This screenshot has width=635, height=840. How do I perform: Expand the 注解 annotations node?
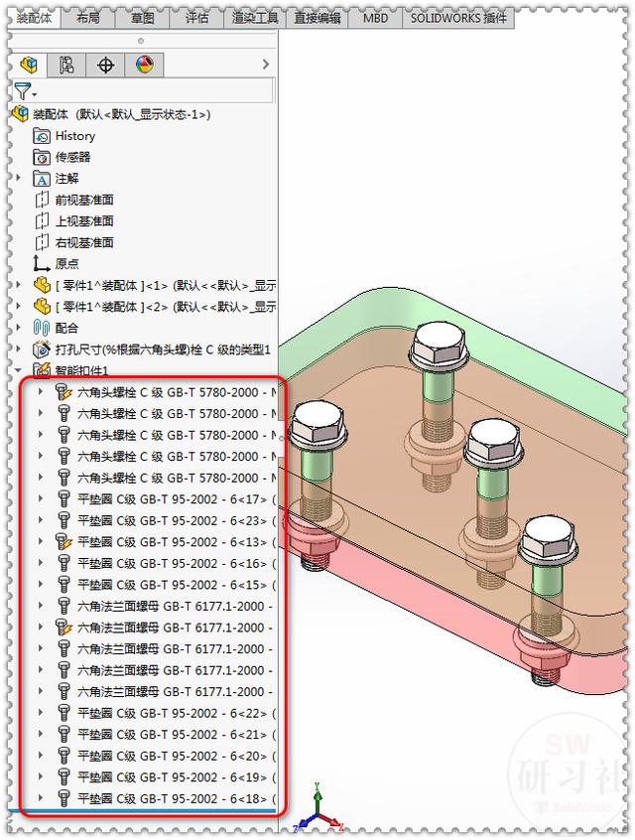19,178
